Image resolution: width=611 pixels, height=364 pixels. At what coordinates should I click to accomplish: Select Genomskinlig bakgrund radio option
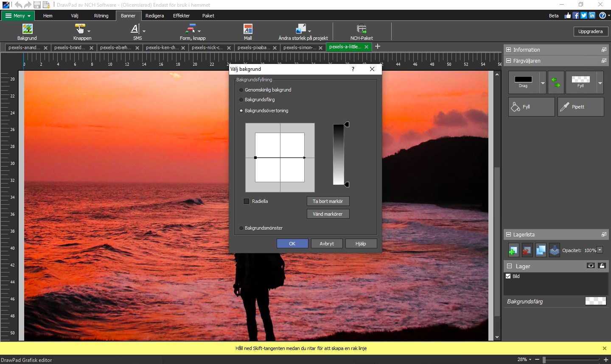241,90
